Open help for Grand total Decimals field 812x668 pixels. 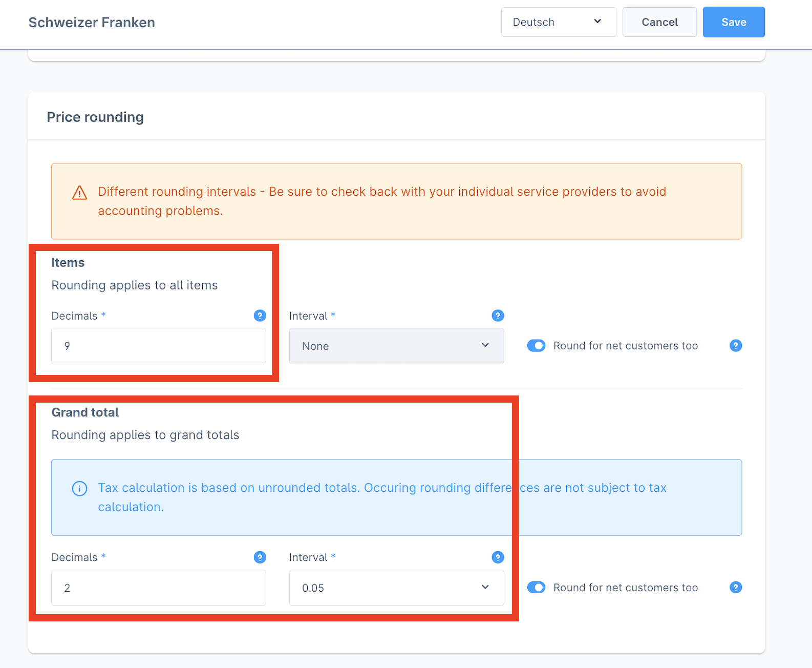[x=260, y=557]
